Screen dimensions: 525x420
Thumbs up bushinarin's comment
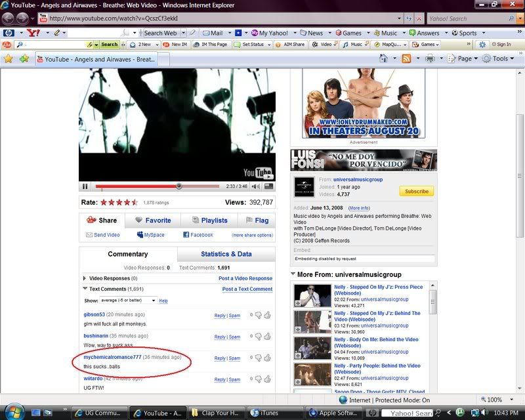click(x=267, y=336)
